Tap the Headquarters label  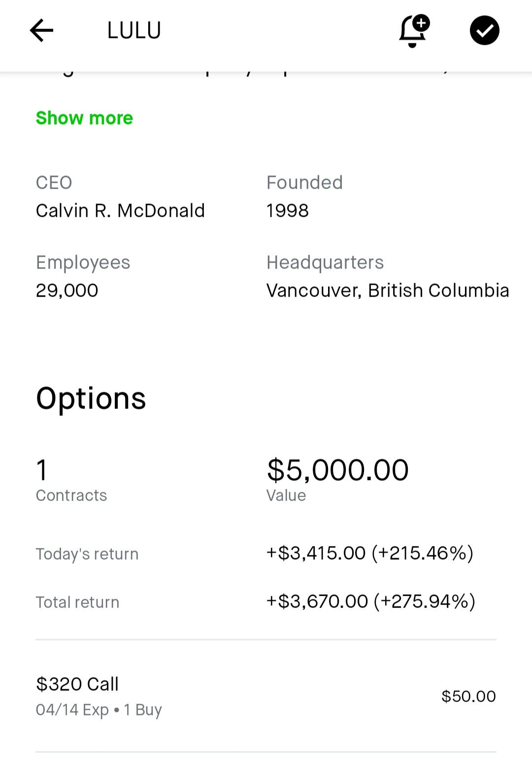[x=325, y=263]
